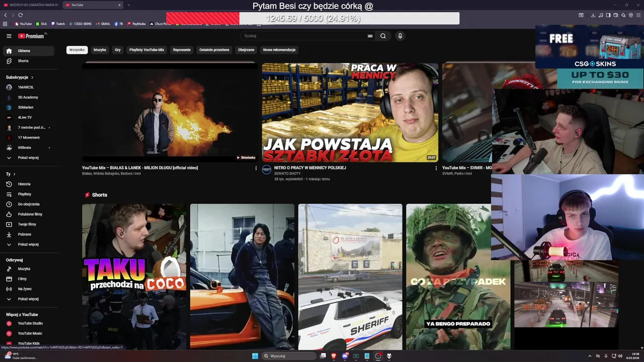The width and height of the screenshot is (644, 362).
Task: Open 4Live TV subscription channel
Action: (x=28, y=118)
